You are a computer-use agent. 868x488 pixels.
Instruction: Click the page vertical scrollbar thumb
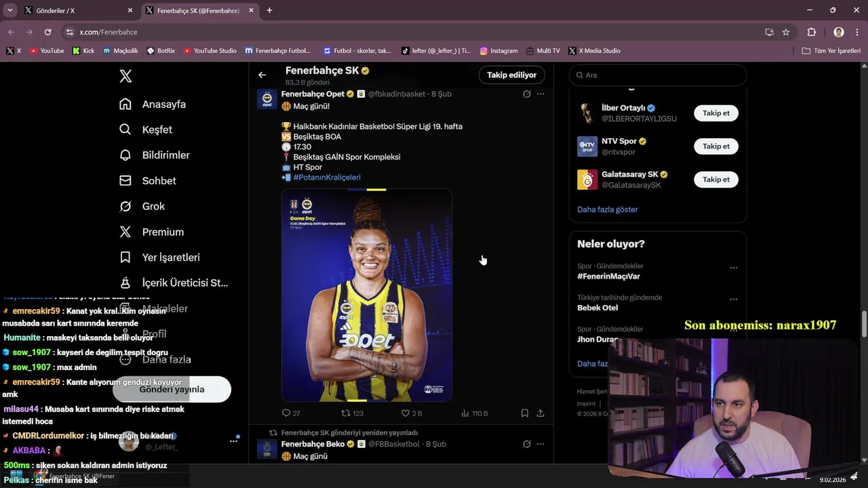pos(864,323)
